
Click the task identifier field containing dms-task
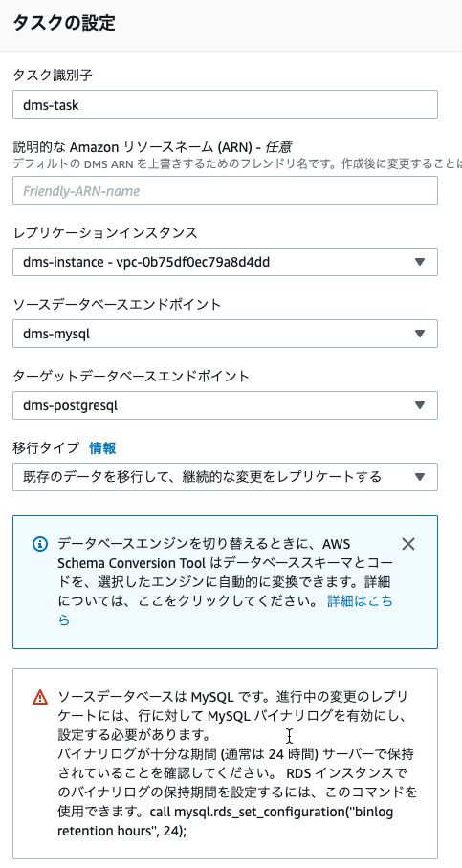pos(225,104)
